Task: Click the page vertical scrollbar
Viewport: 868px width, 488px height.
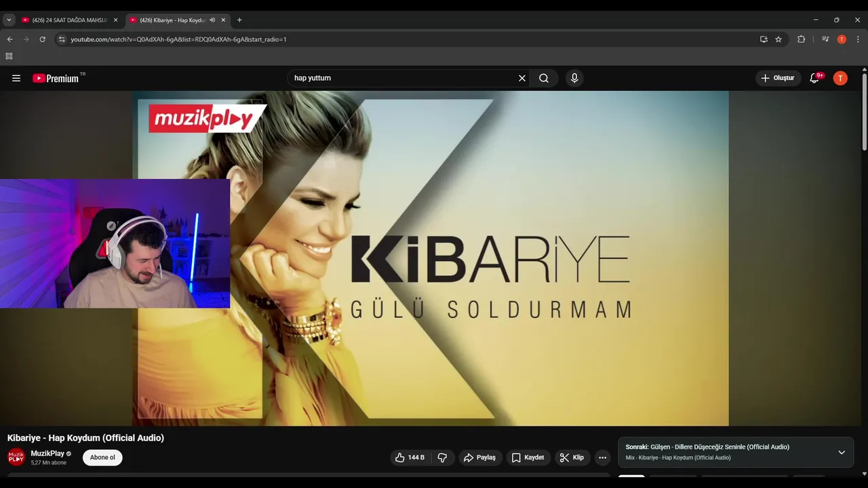Action: pos(864,112)
